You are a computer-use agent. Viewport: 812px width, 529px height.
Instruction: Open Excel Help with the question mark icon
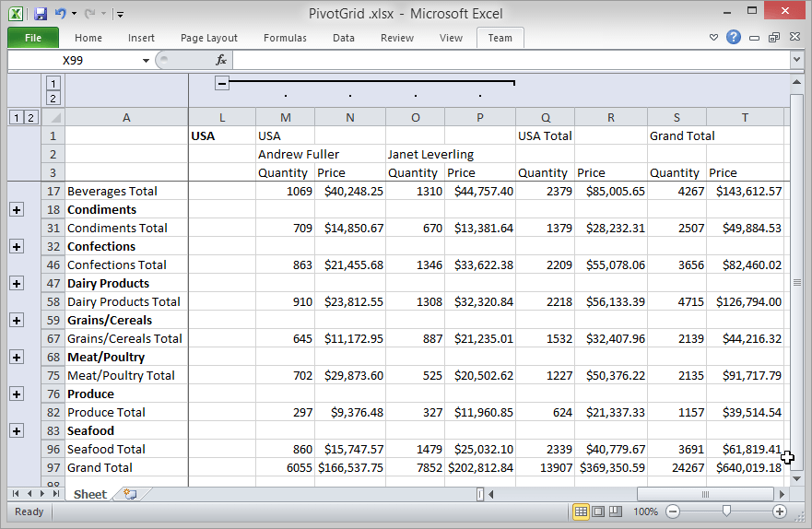734,38
